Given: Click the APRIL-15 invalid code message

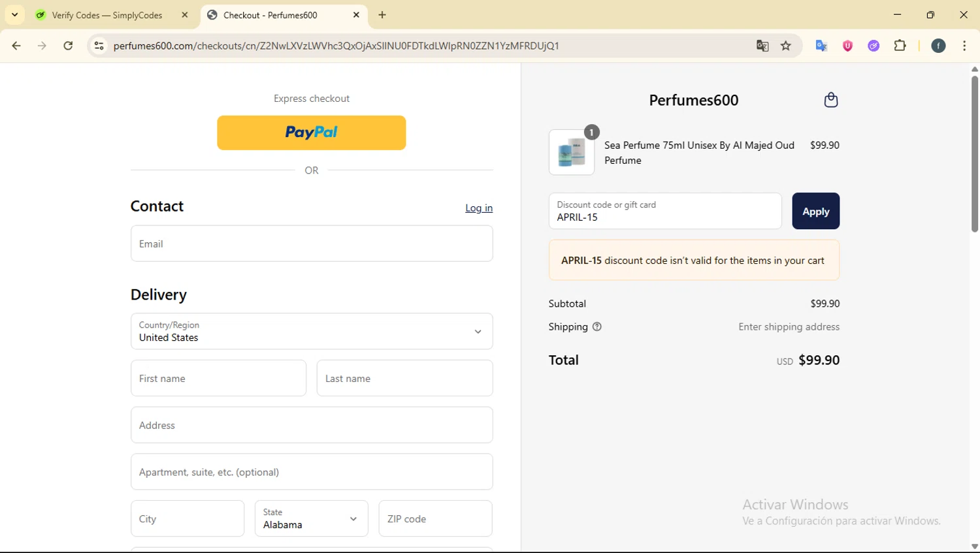Looking at the screenshot, I should [694, 260].
